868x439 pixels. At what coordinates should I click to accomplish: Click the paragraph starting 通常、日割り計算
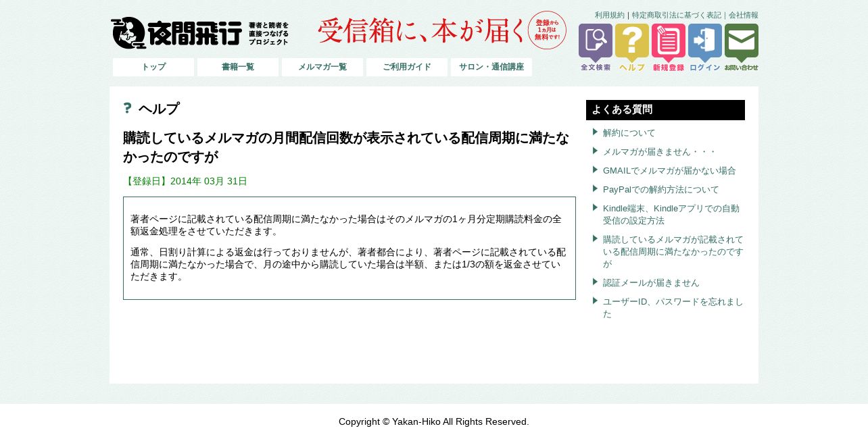pyautogui.click(x=348, y=264)
